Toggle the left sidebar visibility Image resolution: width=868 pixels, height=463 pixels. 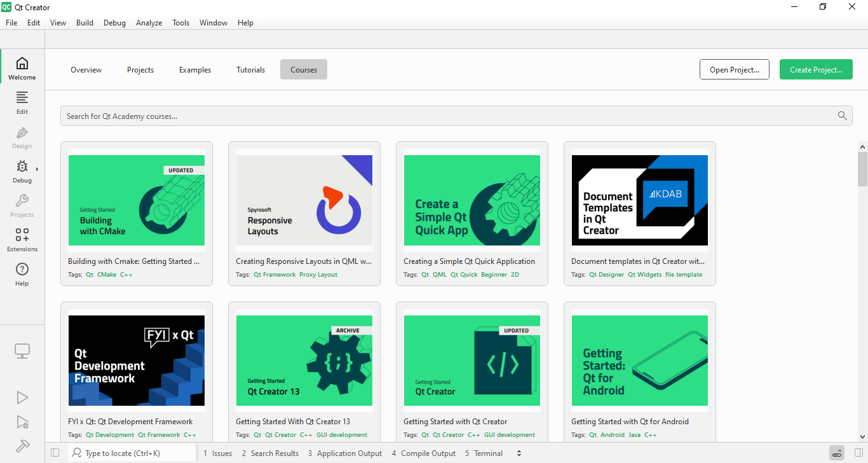(55, 453)
